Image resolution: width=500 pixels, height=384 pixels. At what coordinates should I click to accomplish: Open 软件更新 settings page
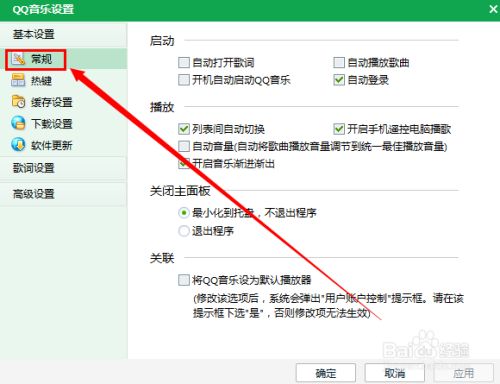point(63,145)
